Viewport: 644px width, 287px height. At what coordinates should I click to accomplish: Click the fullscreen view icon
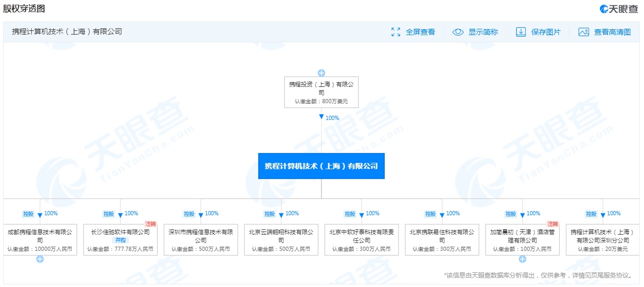pos(396,32)
